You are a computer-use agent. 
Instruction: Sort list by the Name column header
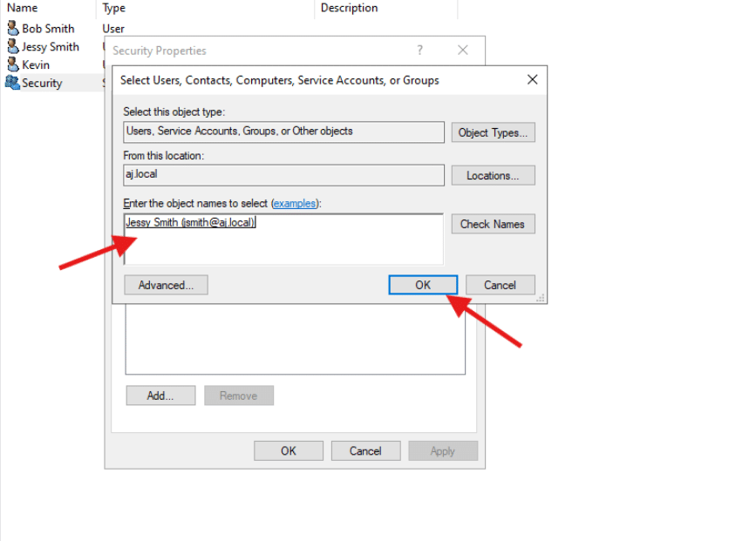tap(23, 8)
